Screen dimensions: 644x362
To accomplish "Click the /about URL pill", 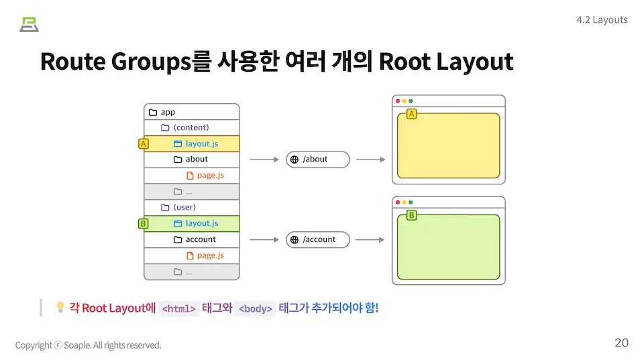I will (x=318, y=160).
